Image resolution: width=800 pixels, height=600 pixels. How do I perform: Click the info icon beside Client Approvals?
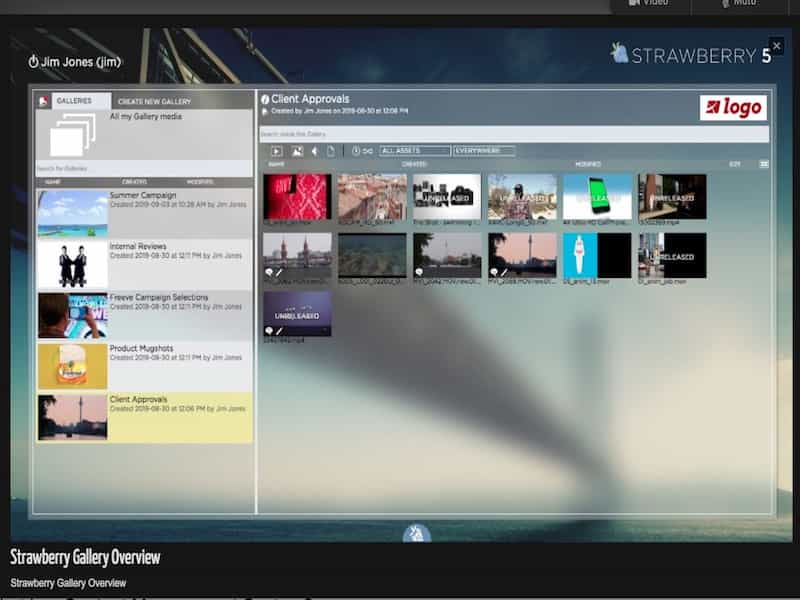[265, 100]
